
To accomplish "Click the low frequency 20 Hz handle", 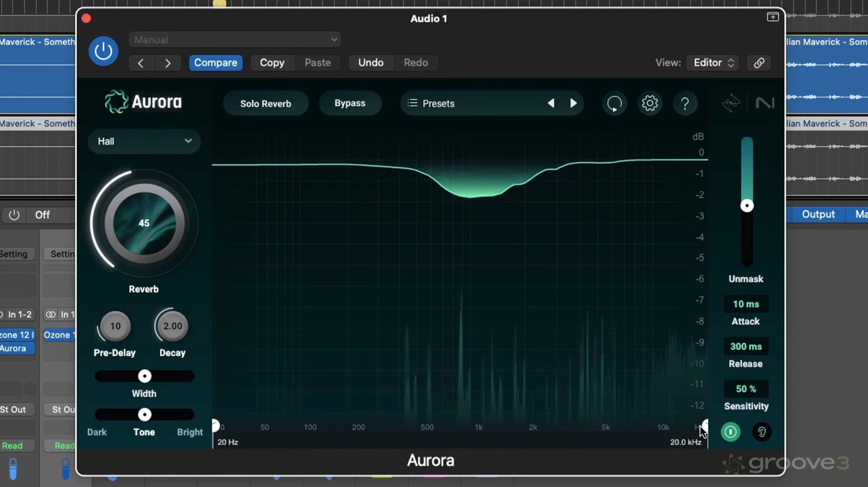I will point(215,426).
